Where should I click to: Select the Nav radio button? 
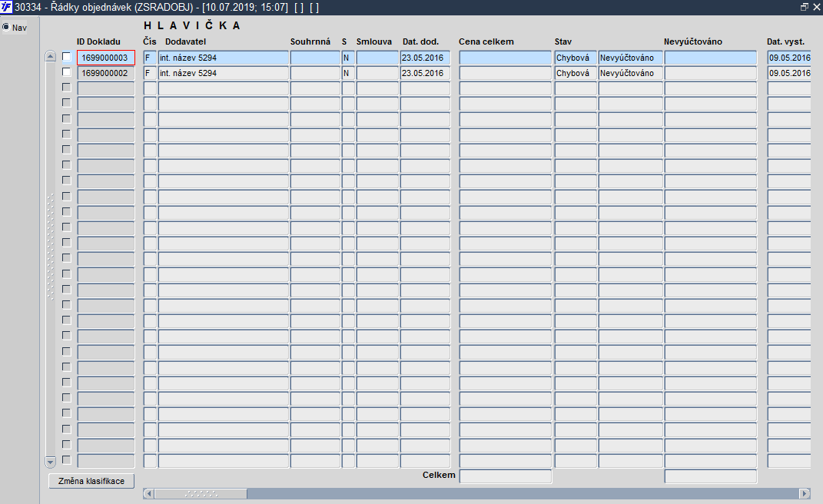6,28
